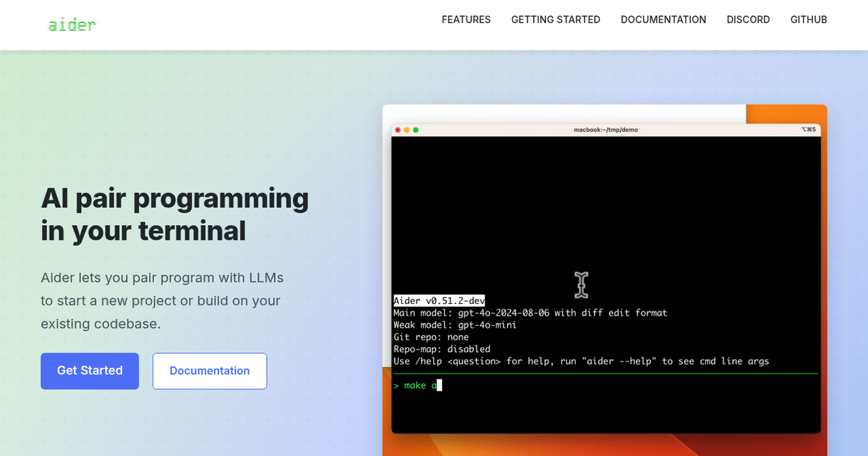Click the outlined Documentation button
Screen dimensions: 868x456
pos(210,371)
